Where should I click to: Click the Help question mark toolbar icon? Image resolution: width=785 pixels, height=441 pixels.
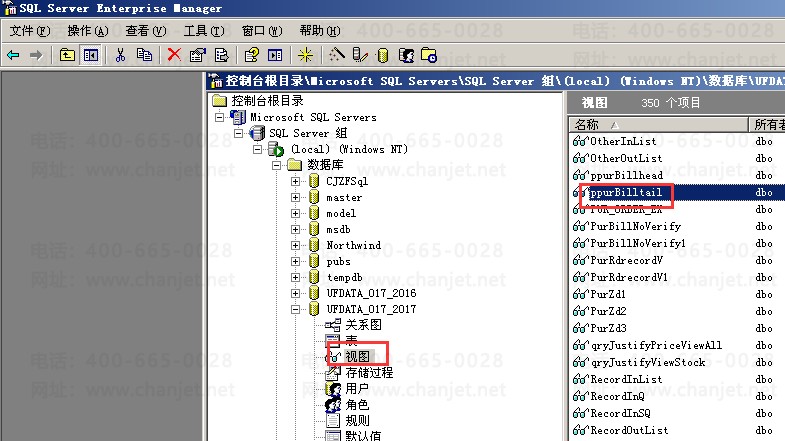[x=251, y=55]
